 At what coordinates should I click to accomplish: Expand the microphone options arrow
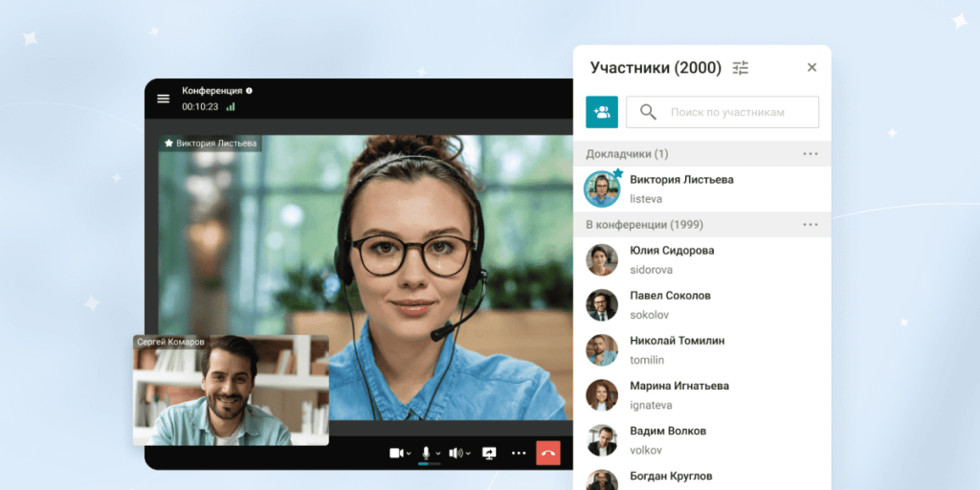tap(438, 454)
